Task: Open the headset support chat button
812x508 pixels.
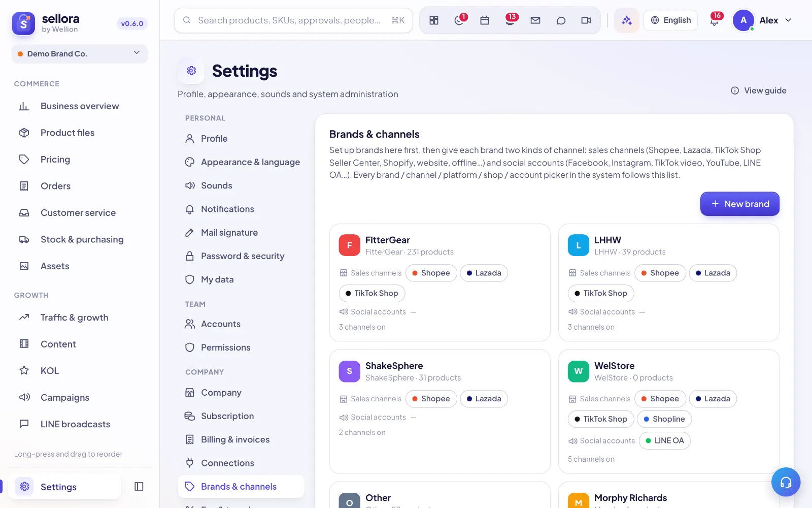Action: [786, 482]
